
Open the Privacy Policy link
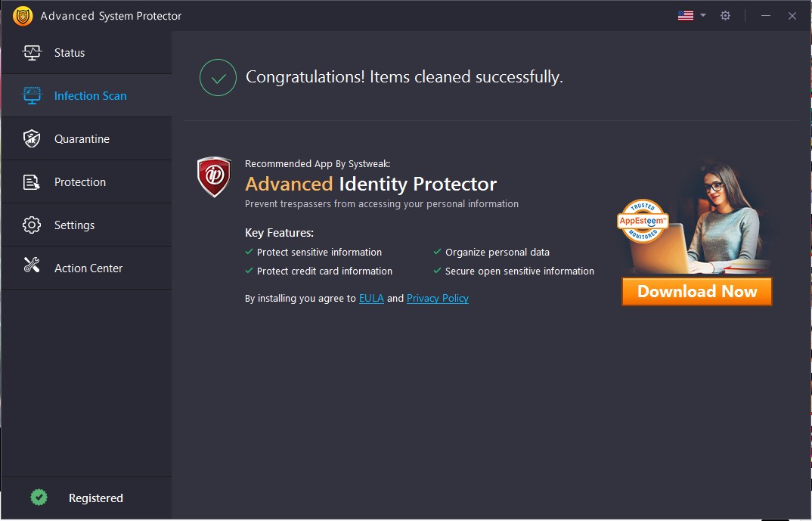click(x=437, y=298)
